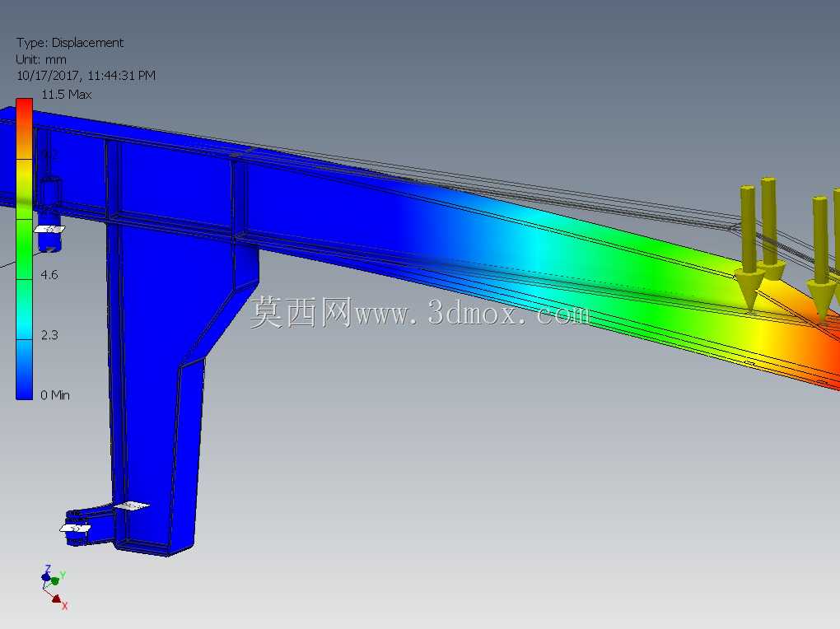This screenshot has height=629, width=840.
Task: Select the leftmost yellow force arrow
Action: [749, 248]
